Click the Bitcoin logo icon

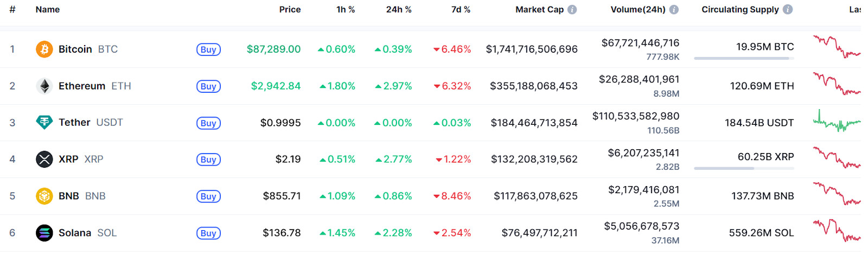44,49
